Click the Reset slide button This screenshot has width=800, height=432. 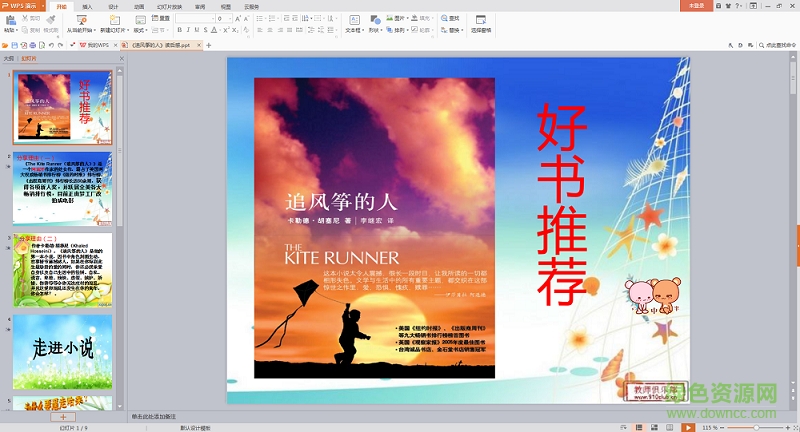(161, 18)
